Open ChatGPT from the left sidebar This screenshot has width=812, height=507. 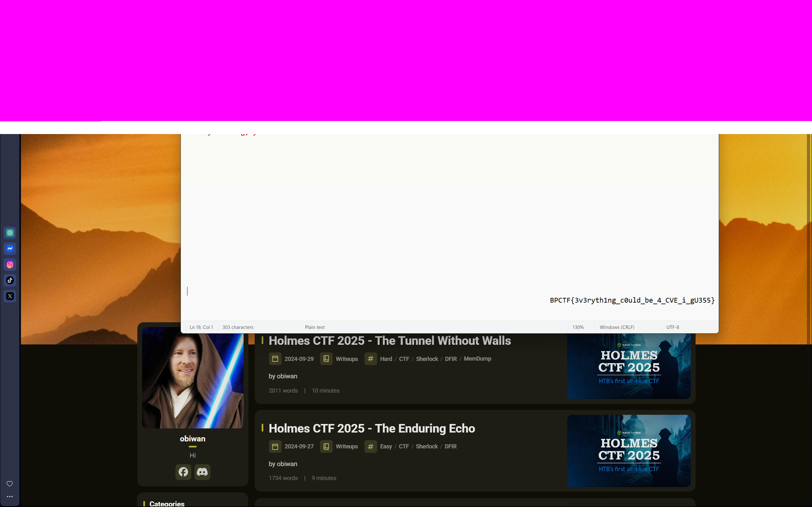[10, 232]
